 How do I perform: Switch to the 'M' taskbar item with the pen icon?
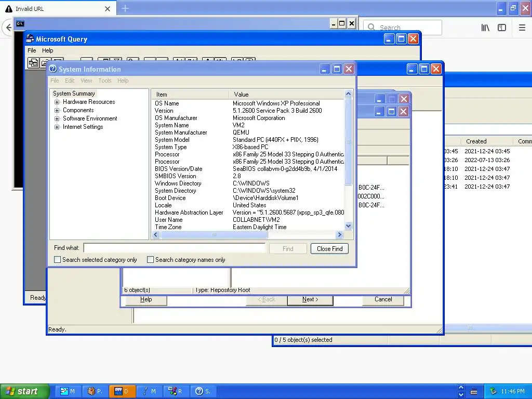coord(149,391)
